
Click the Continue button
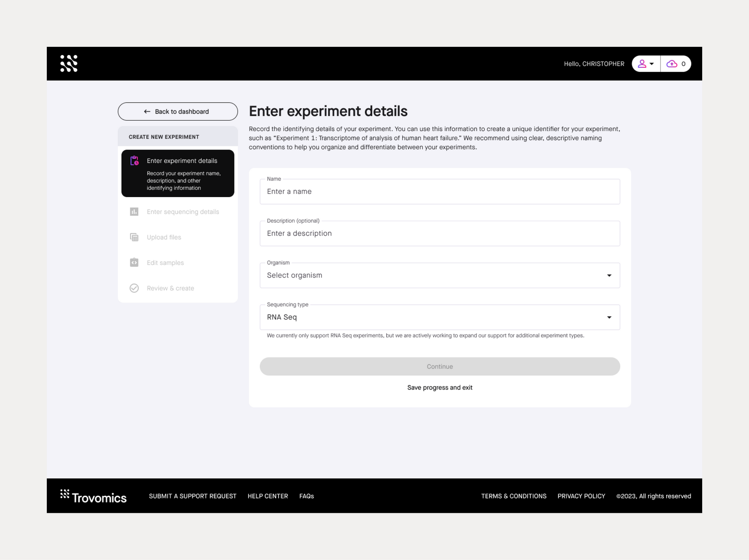pos(440,366)
